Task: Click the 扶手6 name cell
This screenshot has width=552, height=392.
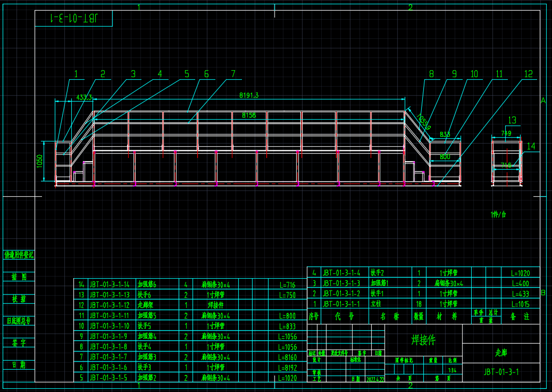Action: pyautogui.click(x=144, y=295)
